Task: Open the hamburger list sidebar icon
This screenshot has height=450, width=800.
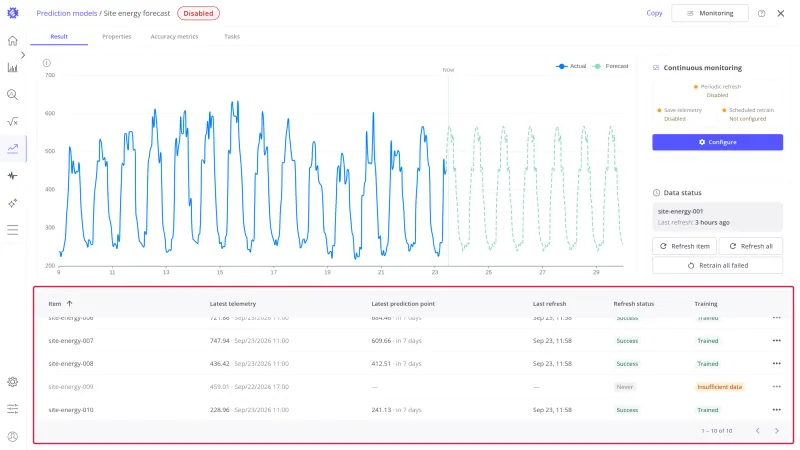Action: point(13,230)
